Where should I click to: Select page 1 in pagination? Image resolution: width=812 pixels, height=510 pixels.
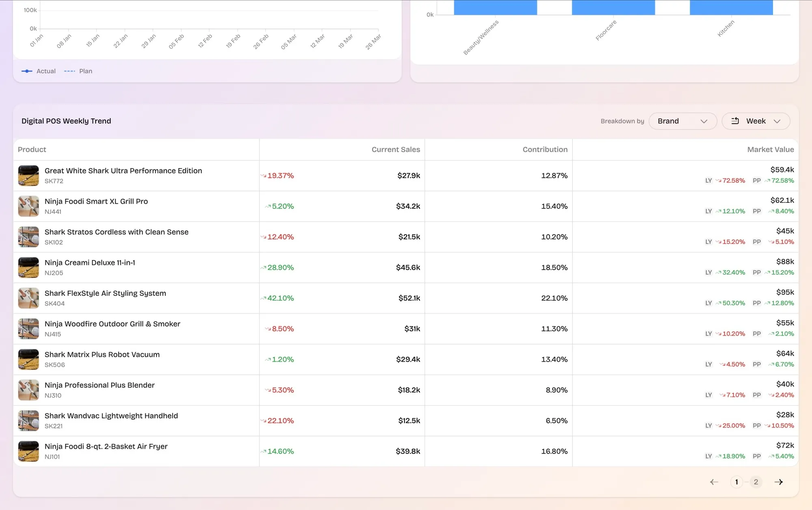(x=736, y=482)
